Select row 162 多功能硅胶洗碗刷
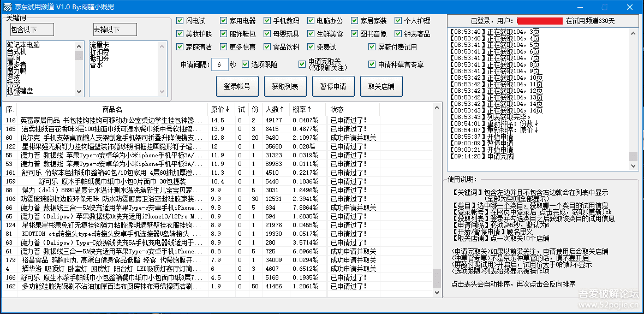The image size is (644, 314). pos(218,286)
